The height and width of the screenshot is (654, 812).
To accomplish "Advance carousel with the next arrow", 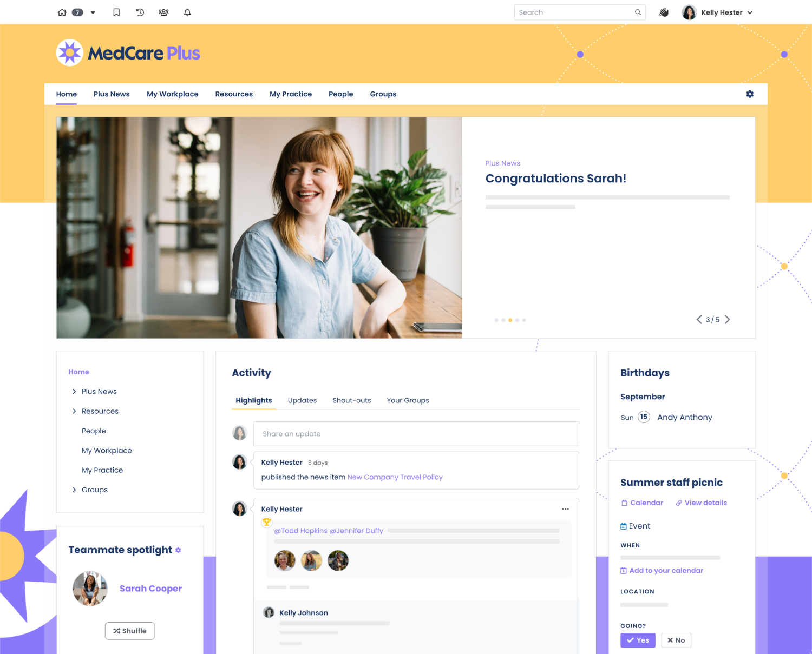I will [x=728, y=320].
